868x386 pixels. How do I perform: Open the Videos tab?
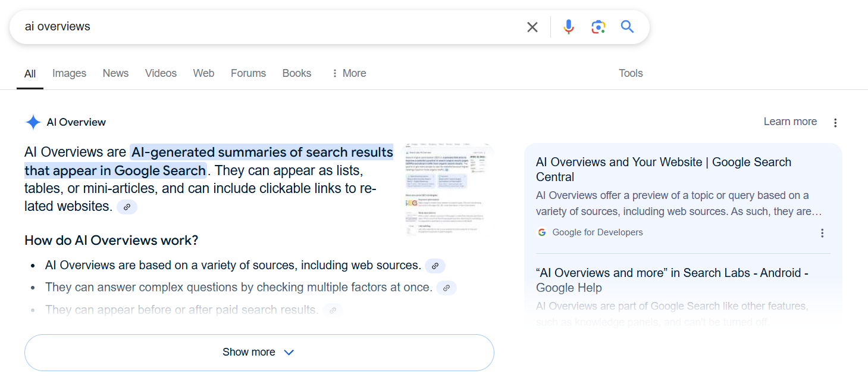[161, 73]
